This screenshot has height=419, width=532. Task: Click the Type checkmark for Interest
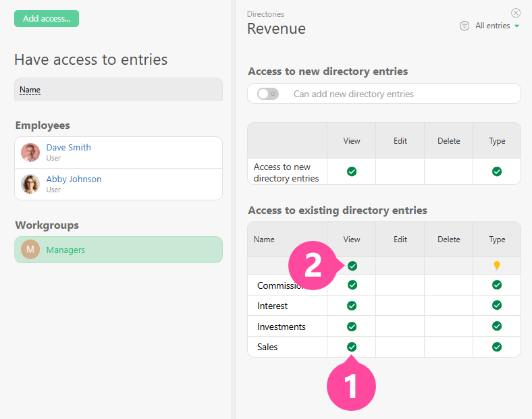coord(497,306)
